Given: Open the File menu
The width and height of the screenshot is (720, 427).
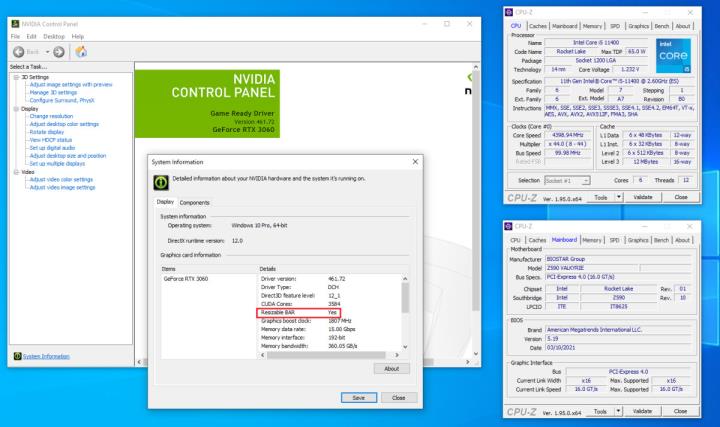Looking at the screenshot, I should 15,36.
